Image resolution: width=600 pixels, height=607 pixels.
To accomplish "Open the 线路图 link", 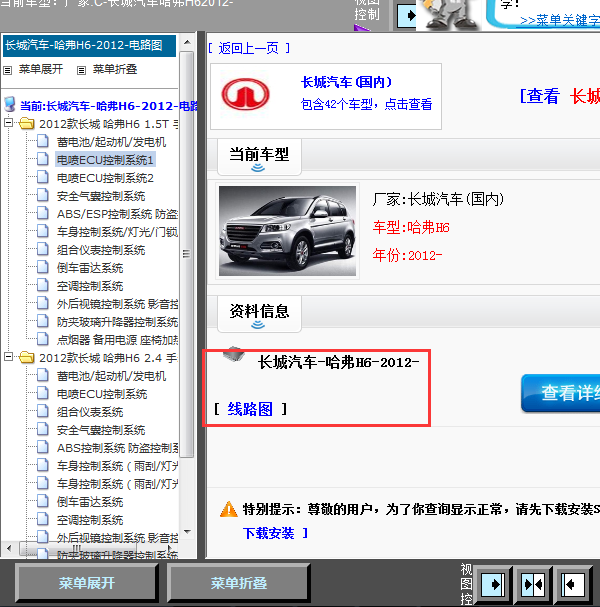I will pyautogui.click(x=250, y=409).
